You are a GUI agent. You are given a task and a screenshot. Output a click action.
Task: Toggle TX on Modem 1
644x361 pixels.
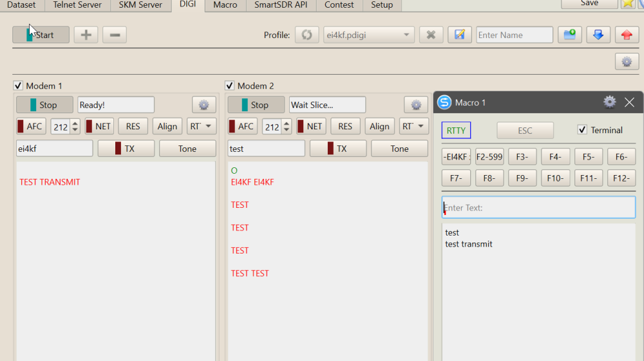pos(126,149)
